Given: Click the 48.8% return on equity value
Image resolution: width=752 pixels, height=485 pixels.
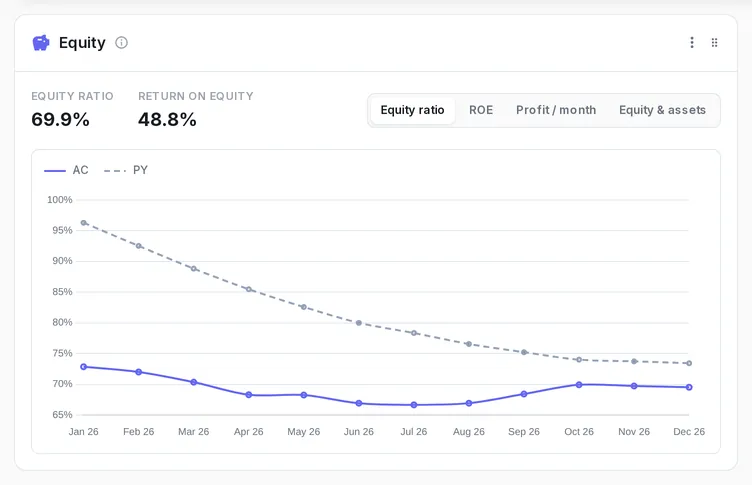Looking at the screenshot, I should [167, 119].
